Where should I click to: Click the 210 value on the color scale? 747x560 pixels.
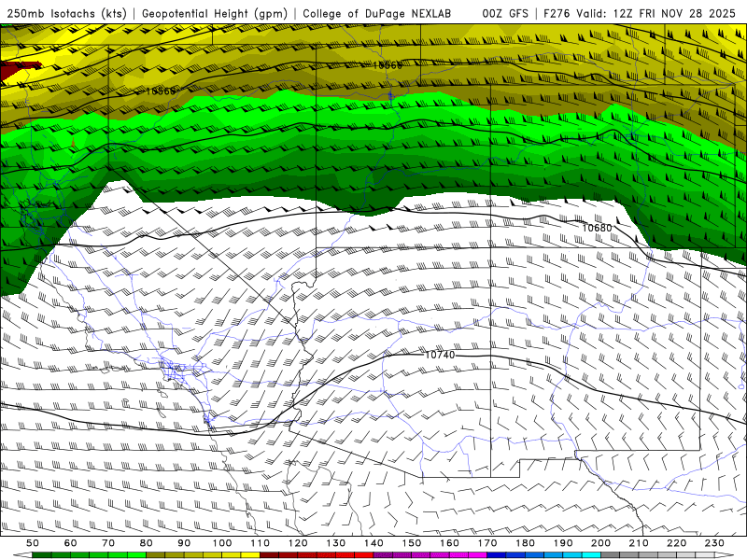(639, 543)
